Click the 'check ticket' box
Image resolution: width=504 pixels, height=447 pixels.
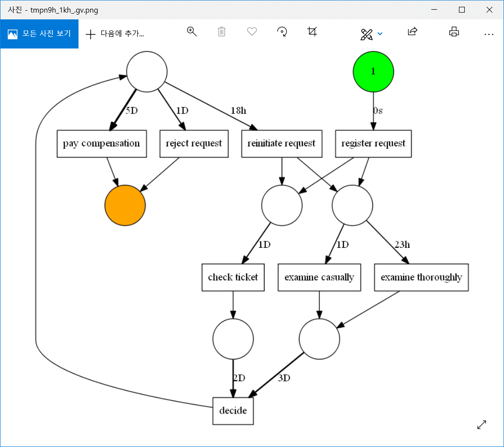pos(233,277)
